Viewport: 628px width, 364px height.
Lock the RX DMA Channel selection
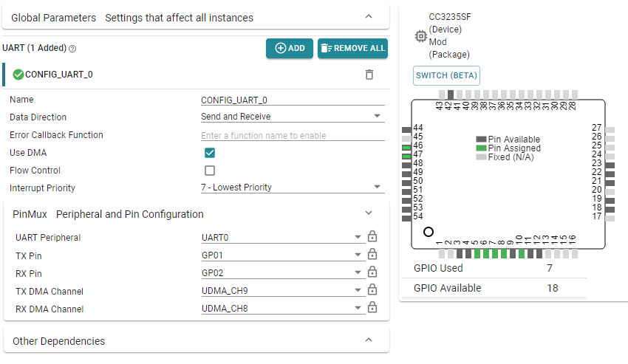click(x=372, y=308)
